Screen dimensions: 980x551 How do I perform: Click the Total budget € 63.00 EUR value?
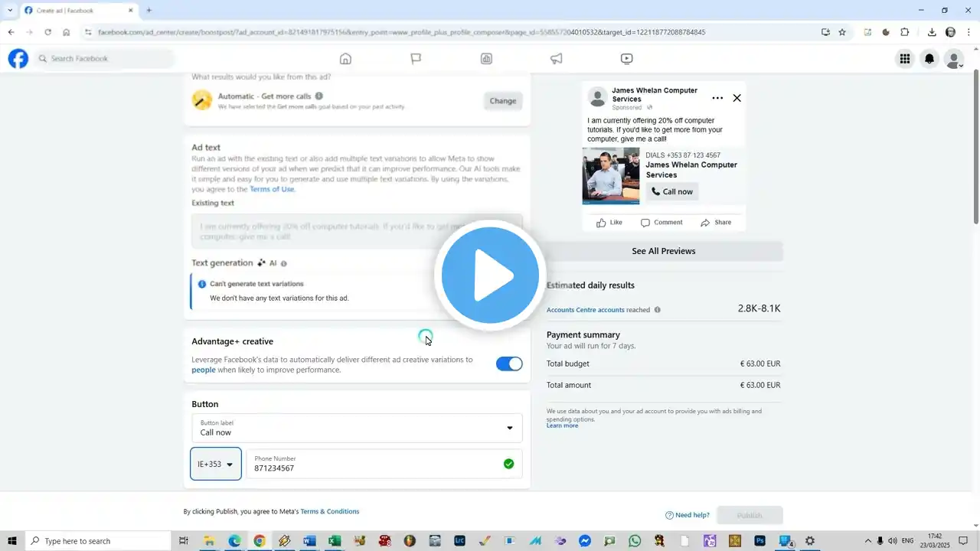click(760, 364)
